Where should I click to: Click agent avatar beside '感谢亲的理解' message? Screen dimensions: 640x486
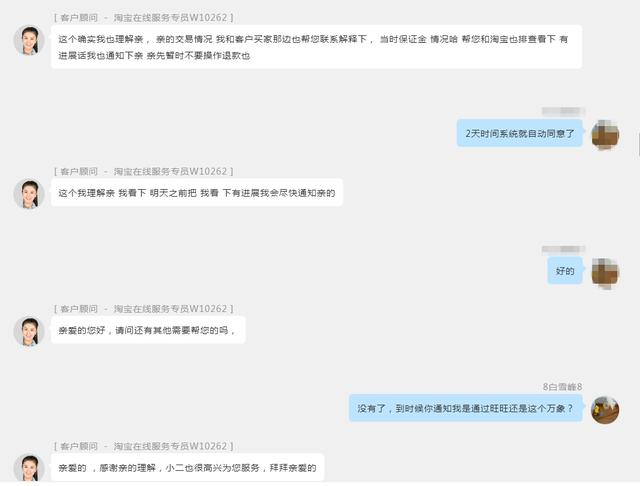(x=29, y=468)
